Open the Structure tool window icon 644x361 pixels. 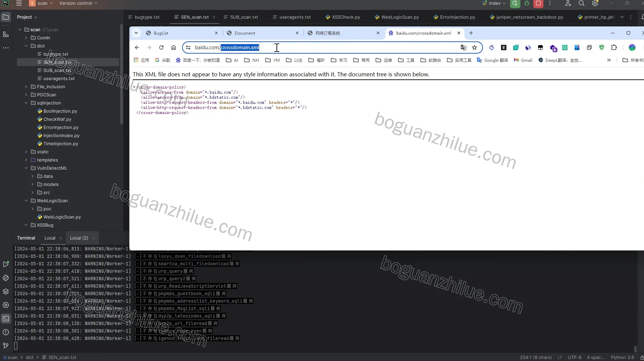click(x=6, y=34)
